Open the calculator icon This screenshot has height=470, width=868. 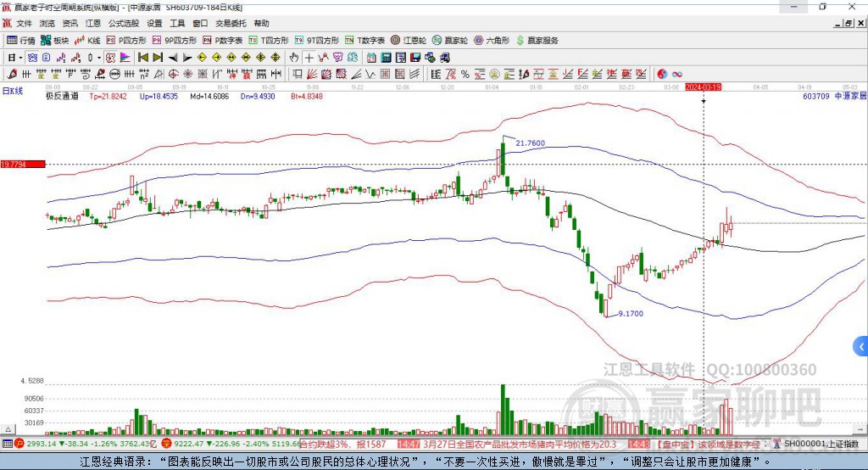click(386, 58)
